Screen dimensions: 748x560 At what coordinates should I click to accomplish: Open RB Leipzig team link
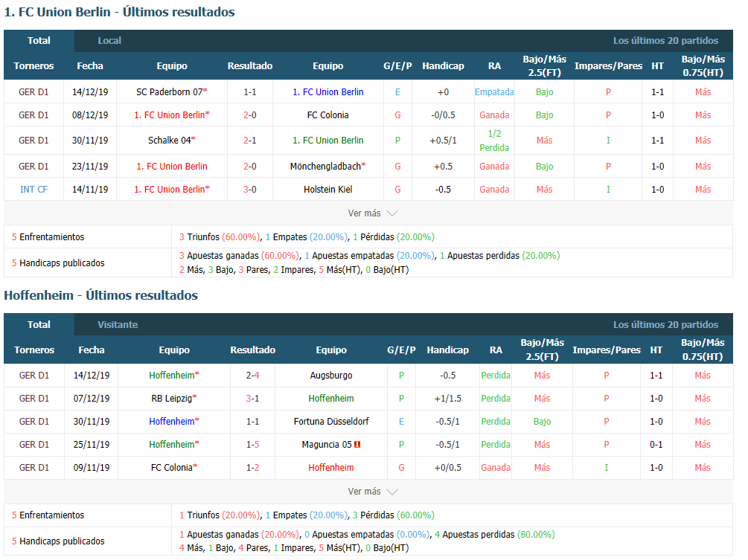coord(172,399)
